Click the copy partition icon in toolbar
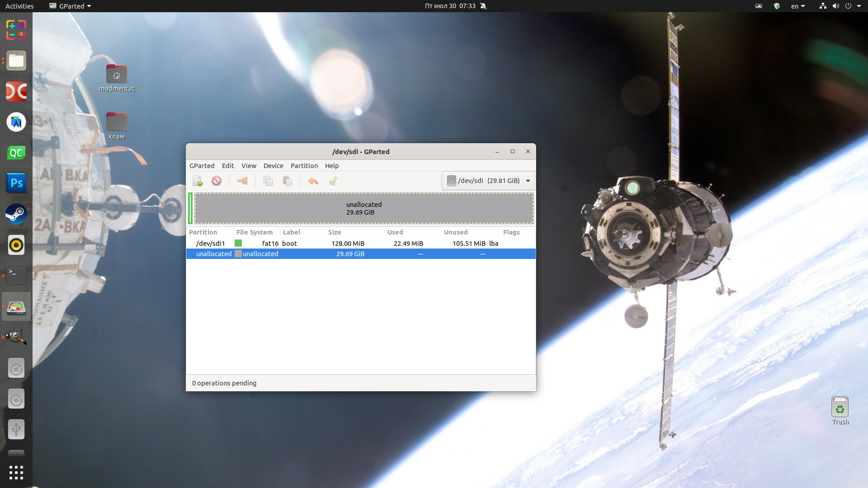The image size is (868, 488). pyautogui.click(x=268, y=181)
